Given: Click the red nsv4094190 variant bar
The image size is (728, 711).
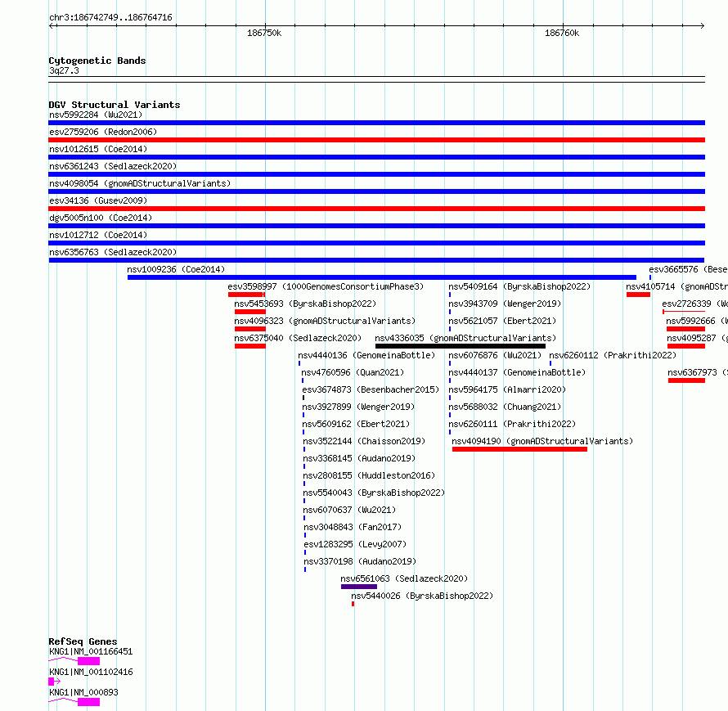Looking at the screenshot, I should (519, 449).
